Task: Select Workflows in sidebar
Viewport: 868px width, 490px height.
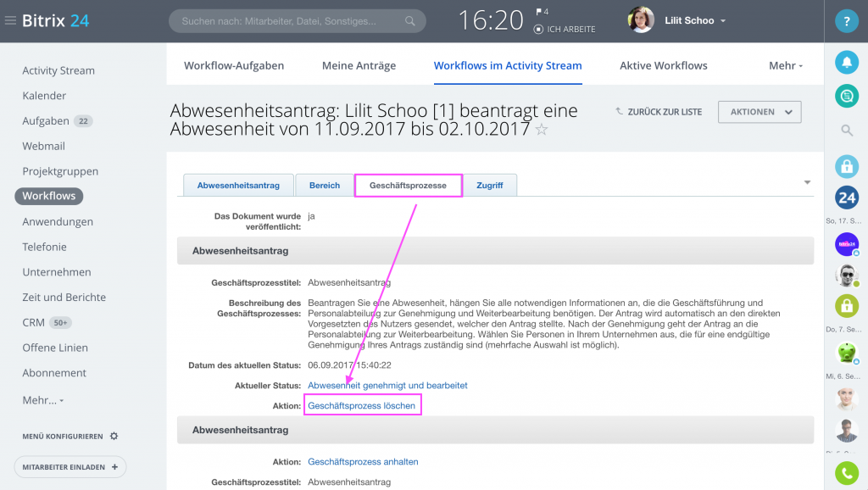Action: coord(48,196)
